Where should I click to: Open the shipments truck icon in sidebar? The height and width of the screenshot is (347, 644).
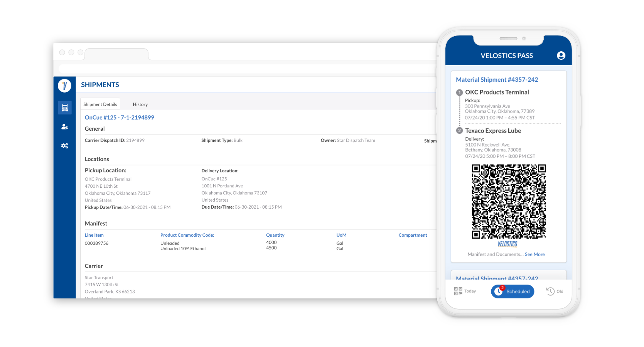point(65,108)
